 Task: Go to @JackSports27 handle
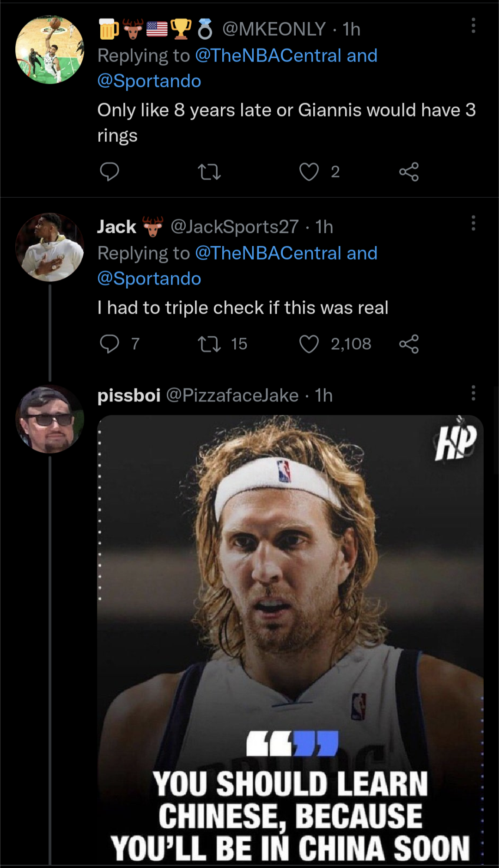[x=235, y=227]
